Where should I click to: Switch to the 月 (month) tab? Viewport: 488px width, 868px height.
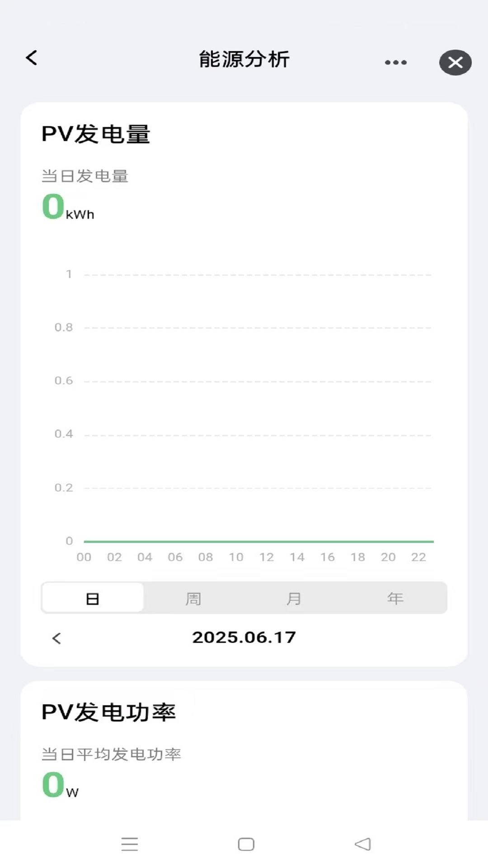pos(294,599)
